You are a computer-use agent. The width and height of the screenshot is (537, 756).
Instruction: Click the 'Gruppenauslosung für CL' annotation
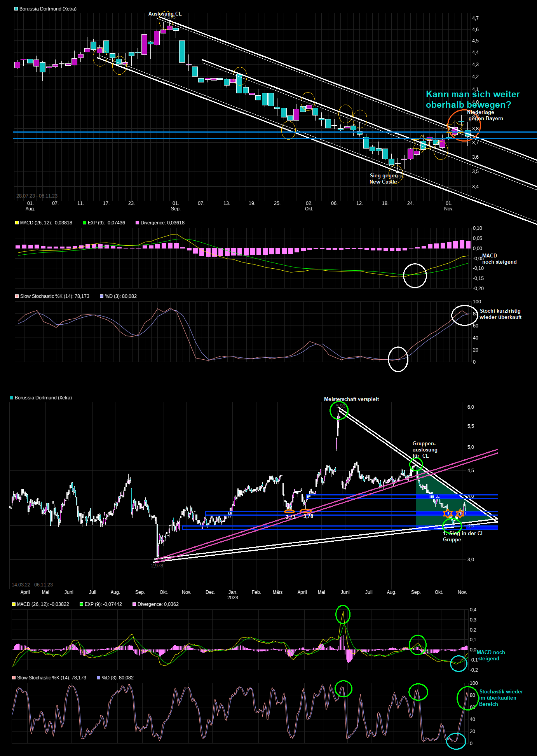point(425,450)
